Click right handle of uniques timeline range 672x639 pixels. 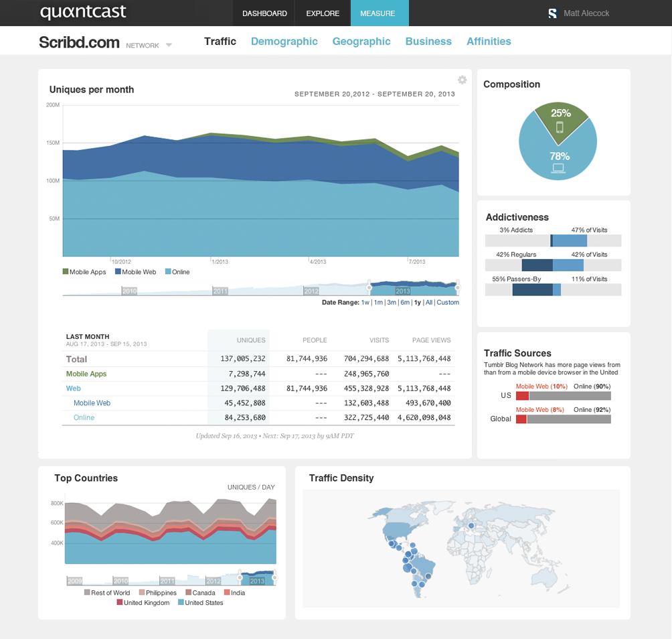point(458,287)
